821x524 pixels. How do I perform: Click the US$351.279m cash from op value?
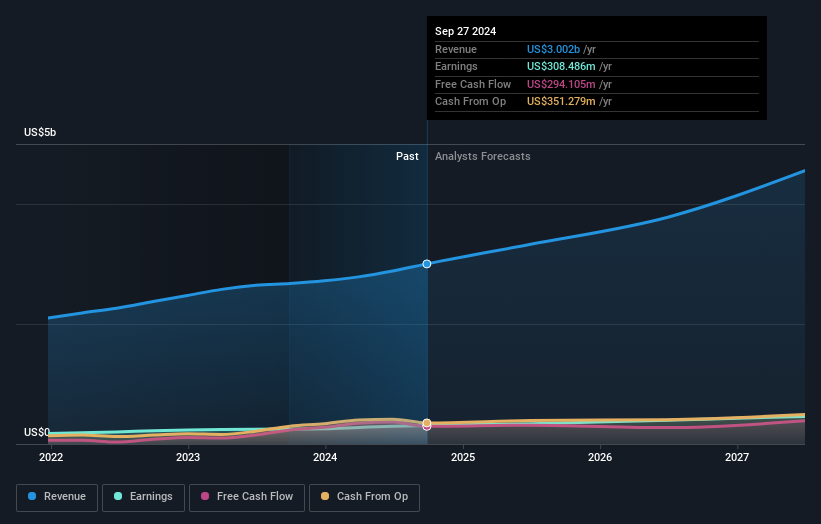[561, 102]
